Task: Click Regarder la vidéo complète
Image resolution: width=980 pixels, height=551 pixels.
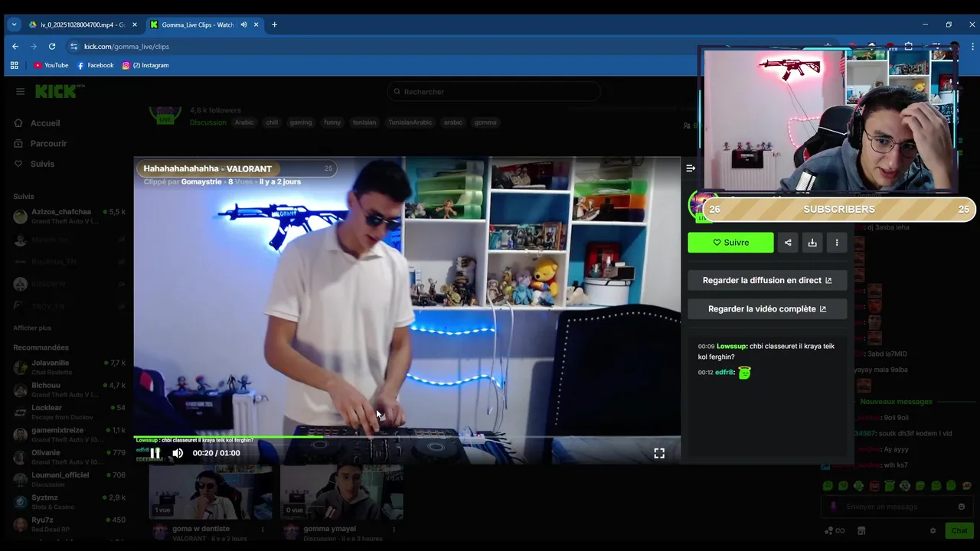Action: 767,309
